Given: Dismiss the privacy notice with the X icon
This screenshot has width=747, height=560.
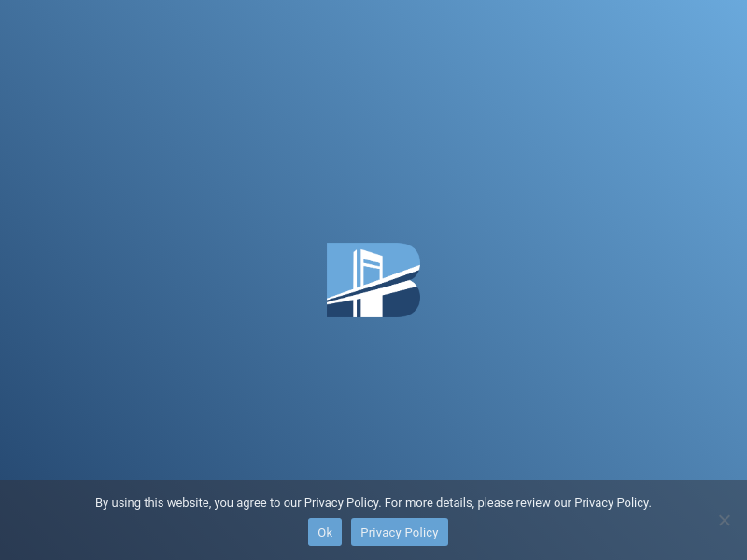Looking at the screenshot, I should 725,520.
